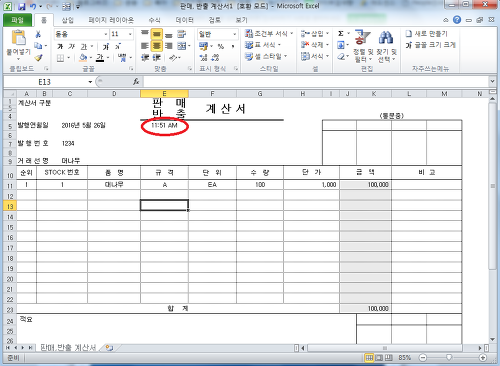500x366 pixels.
Task: Click the zoom slider handle
Action: tap(449, 358)
